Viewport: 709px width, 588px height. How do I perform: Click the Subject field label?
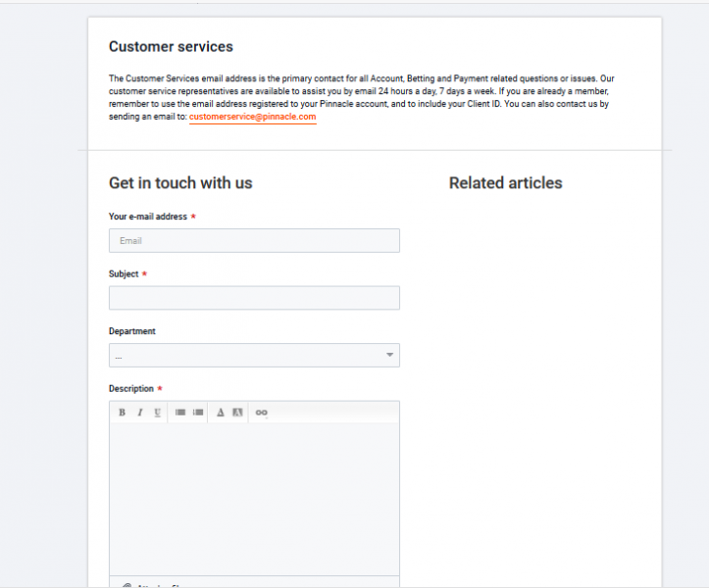tap(124, 273)
